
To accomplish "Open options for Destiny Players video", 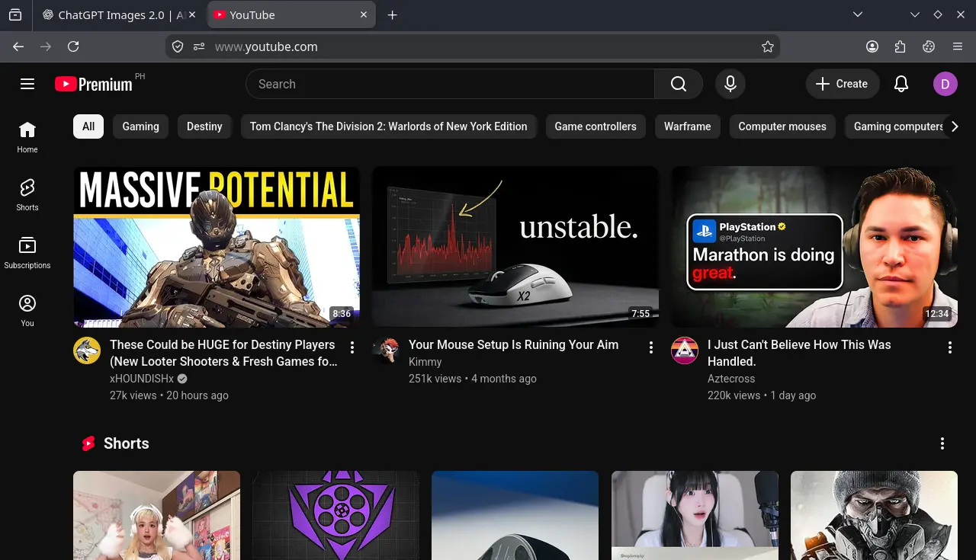I will point(352,347).
